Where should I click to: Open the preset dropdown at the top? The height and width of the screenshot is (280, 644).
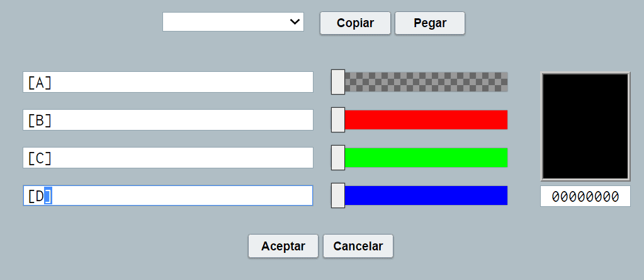click(x=233, y=21)
